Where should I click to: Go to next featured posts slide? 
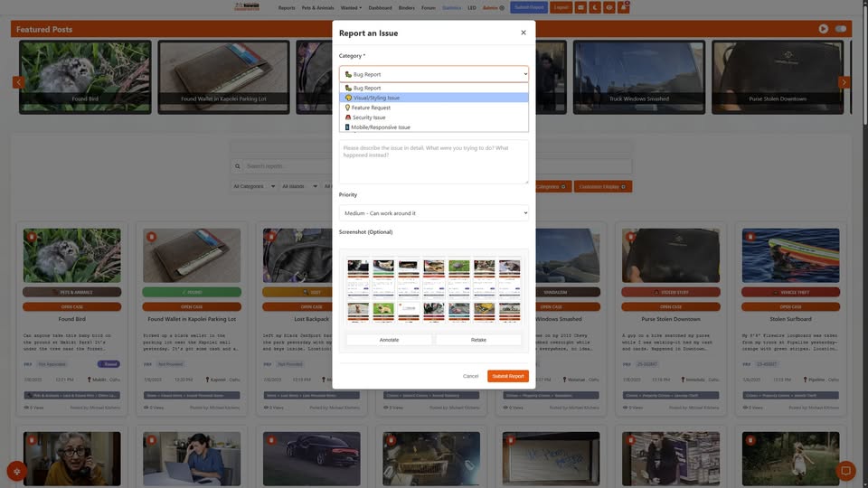pyautogui.click(x=844, y=82)
